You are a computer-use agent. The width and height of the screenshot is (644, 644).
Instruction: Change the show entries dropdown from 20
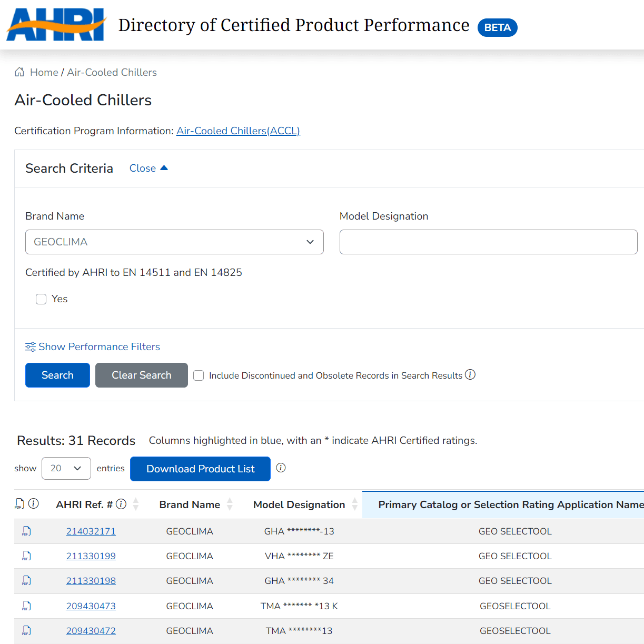click(66, 468)
